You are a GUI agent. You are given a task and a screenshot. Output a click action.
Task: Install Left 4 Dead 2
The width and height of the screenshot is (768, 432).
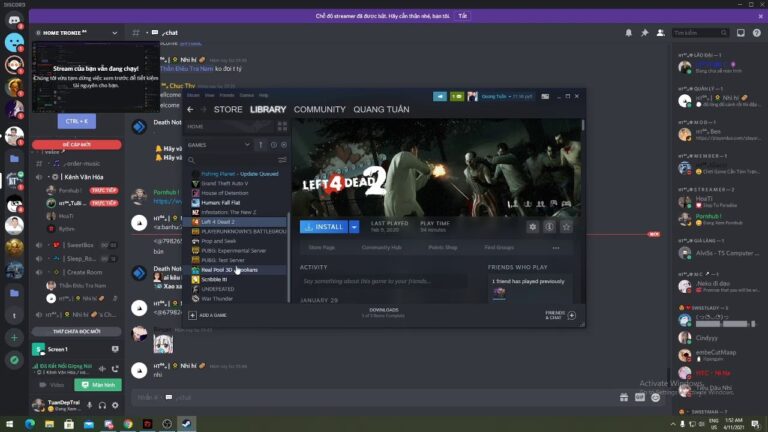pos(324,227)
